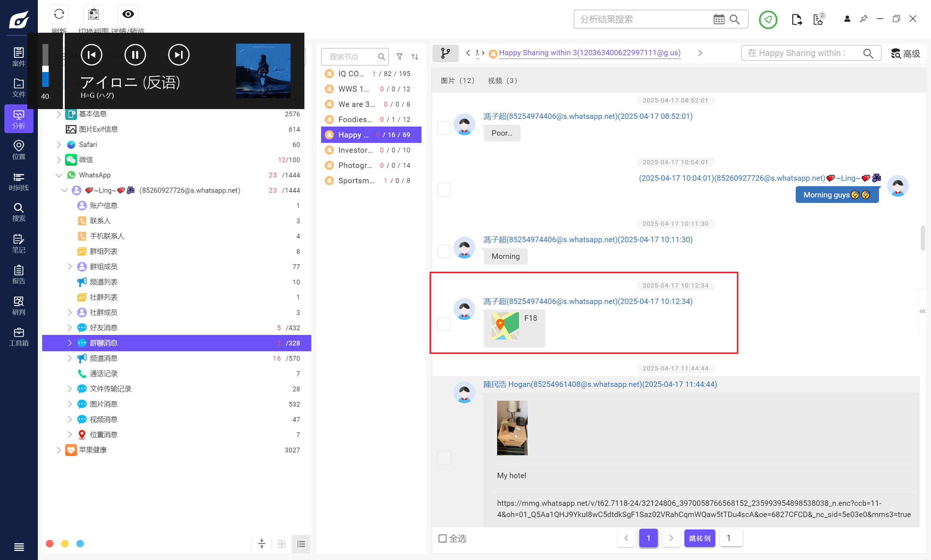The height and width of the screenshot is (560, 931).
Task: Click the refresh icon in toolbar
Action: (59, 14)
